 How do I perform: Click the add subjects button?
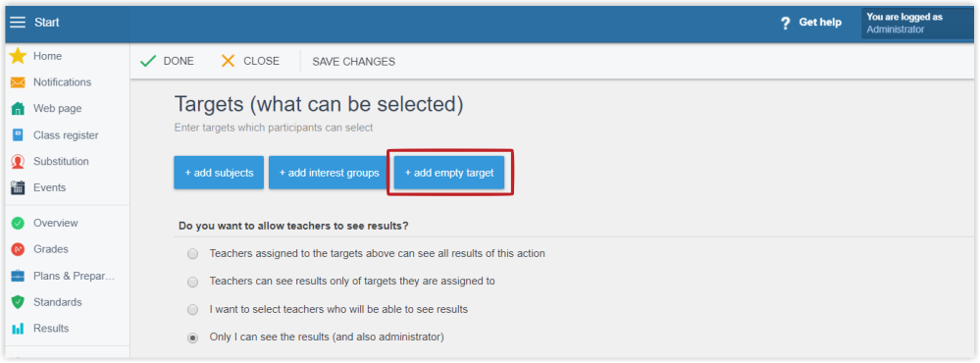(219, 173)
